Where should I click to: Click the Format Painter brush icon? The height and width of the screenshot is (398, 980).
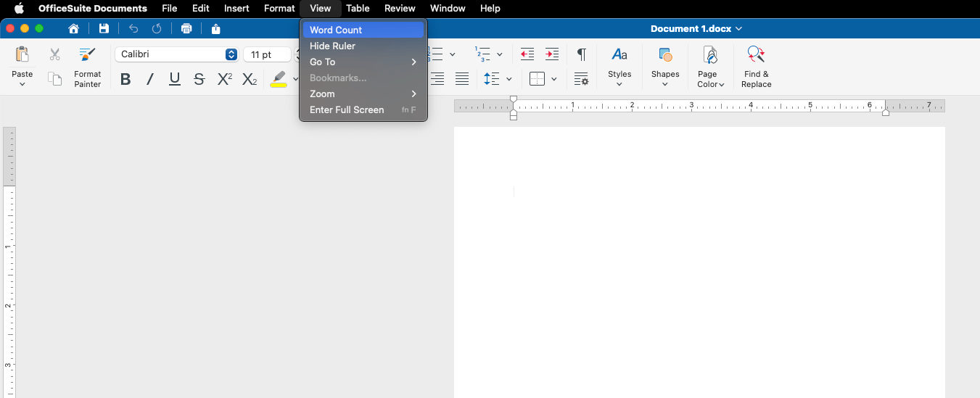tap(87, 55)
